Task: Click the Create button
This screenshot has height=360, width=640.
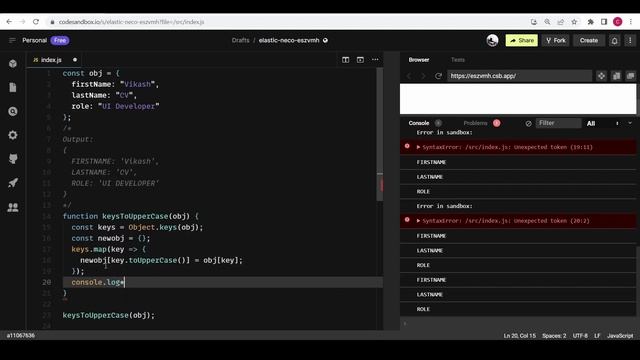Action: click(x=589, y=40)
